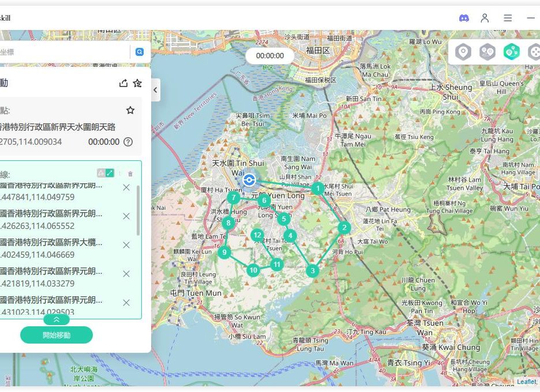Select joystick mode hexagon icon

pyautogui.click(x=534, y=52)
